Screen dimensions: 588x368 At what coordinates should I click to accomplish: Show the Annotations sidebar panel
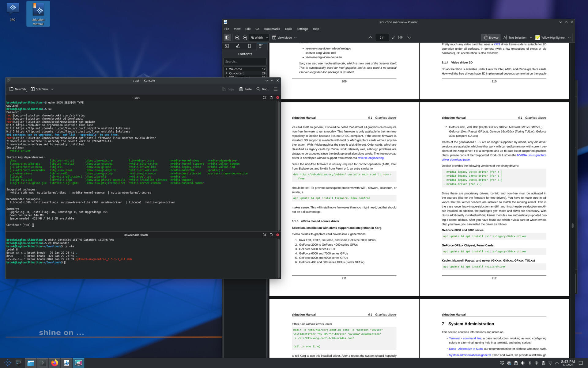(x=238, y=46)
